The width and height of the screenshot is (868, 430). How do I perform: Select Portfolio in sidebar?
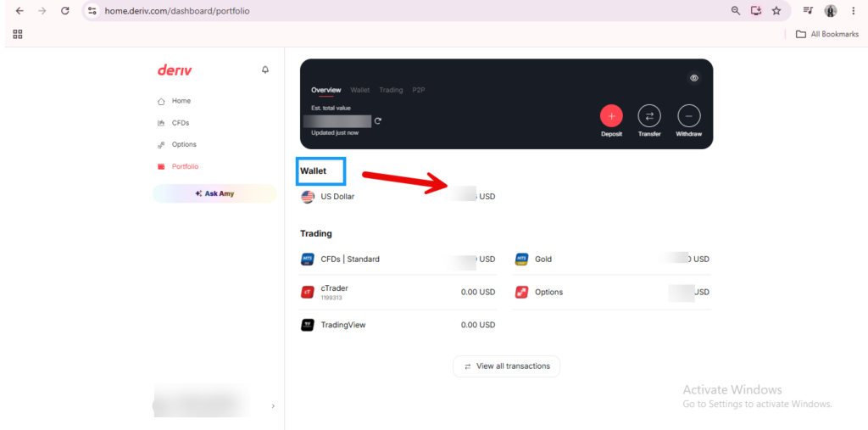pos(185,167)
